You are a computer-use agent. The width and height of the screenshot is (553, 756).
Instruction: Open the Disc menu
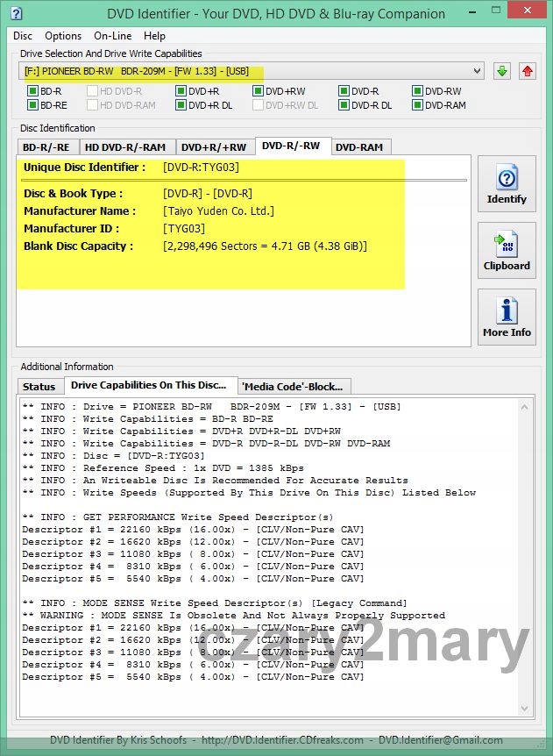23,36
